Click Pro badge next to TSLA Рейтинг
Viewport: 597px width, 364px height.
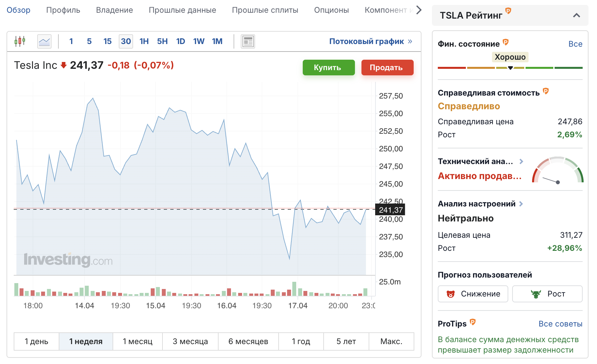pyautogui.click(x=508, y=11)
